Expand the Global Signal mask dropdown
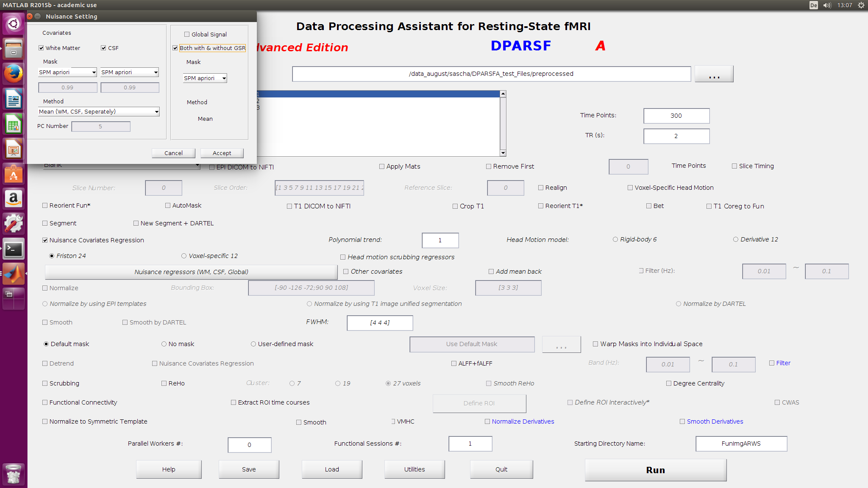This screenshot has height=488, width=868. [205, 78]
